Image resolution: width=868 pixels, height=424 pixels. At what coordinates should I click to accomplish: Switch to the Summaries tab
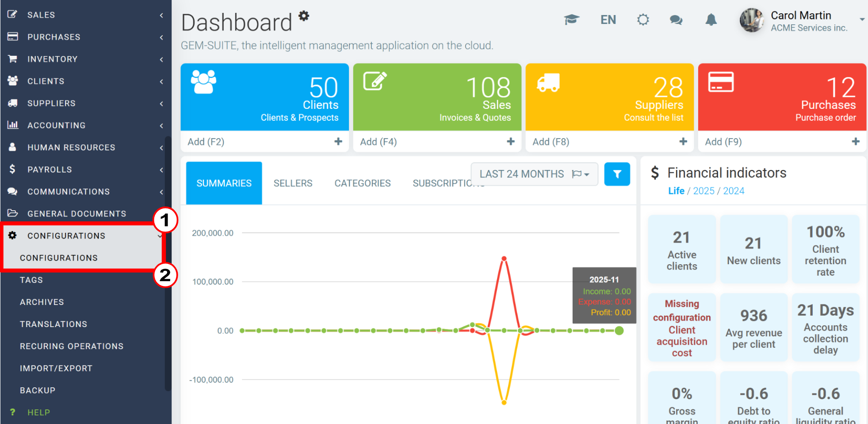tap(224, 183)
